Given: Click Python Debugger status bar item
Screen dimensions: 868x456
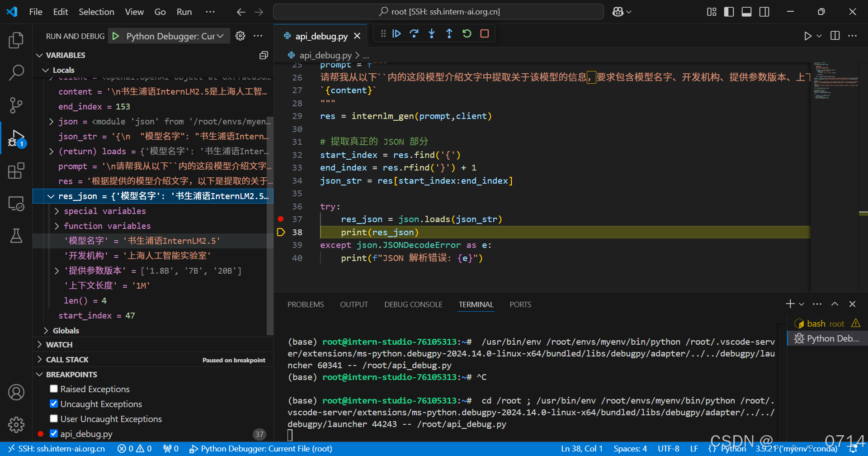Looking at the screenshot, I should pos(261,449).
